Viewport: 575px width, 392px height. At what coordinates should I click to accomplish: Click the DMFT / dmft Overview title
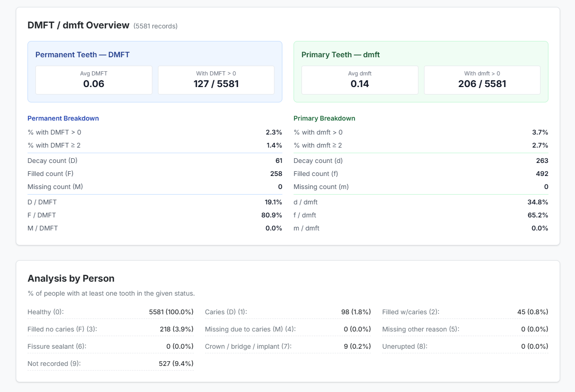[x=78, y=25]
